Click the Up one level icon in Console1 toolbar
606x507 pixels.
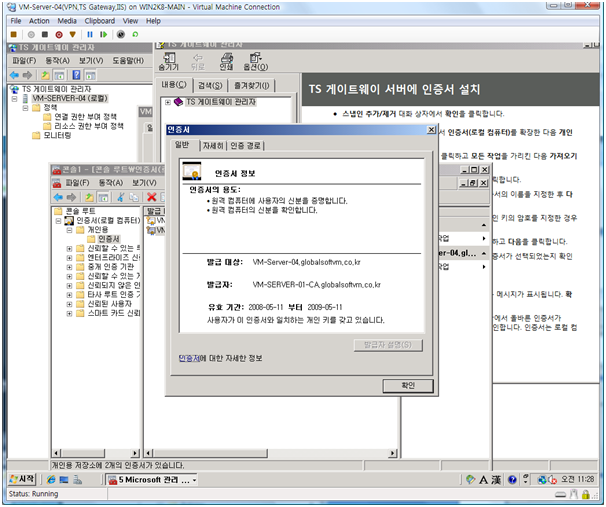click(89, 197)
